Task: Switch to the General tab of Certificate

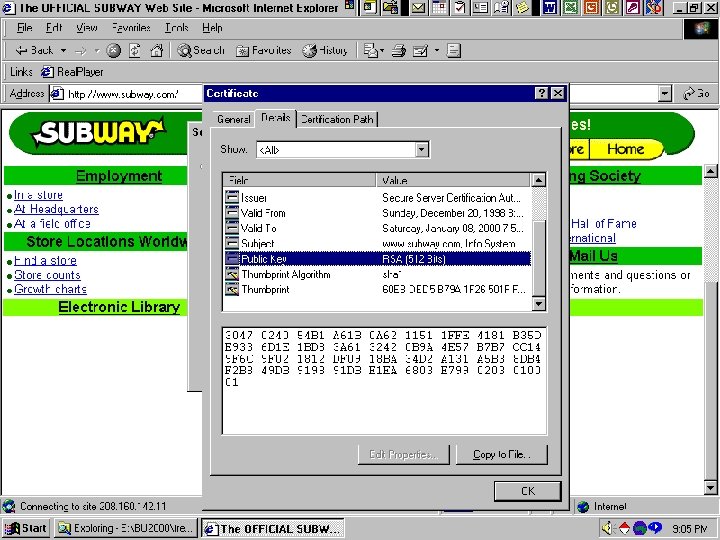Action: point(233,119)
